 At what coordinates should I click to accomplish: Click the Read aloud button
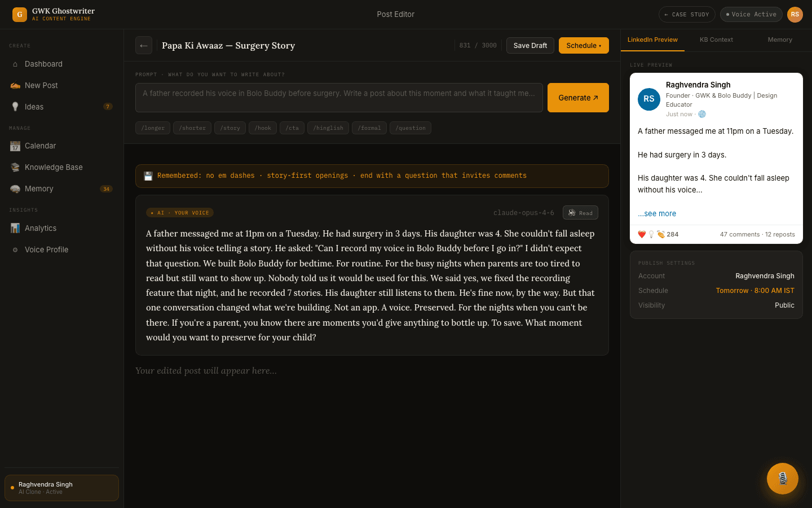pos(580,213)
